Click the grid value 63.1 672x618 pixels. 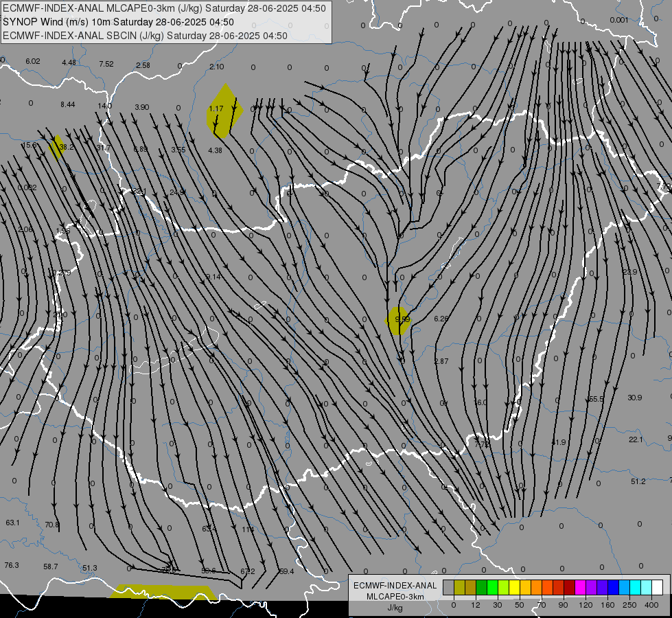click(x=12, y=523)
